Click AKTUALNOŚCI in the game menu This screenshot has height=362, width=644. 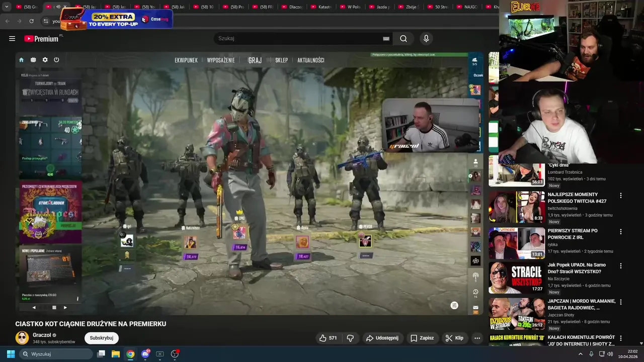pyautogui.click(x=311, y=60)
